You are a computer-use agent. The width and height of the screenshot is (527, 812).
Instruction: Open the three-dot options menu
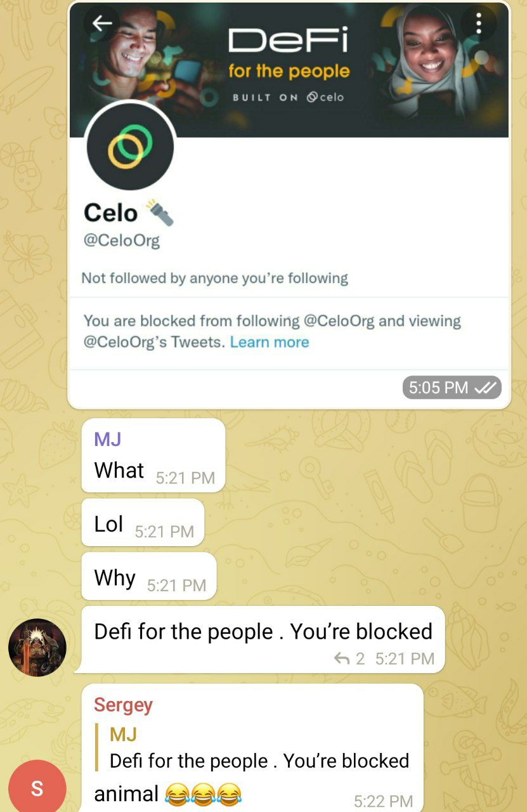coord(479,23)
